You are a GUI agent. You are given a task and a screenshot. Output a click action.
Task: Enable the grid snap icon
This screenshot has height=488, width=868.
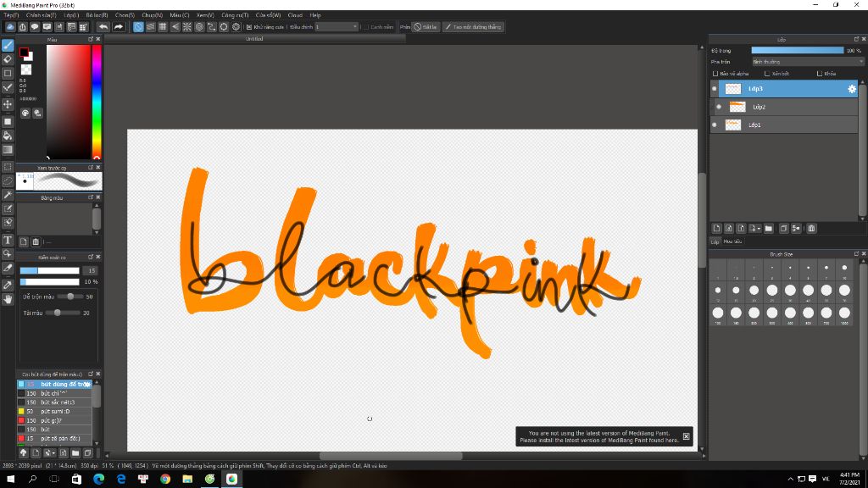tap(163, 26)
